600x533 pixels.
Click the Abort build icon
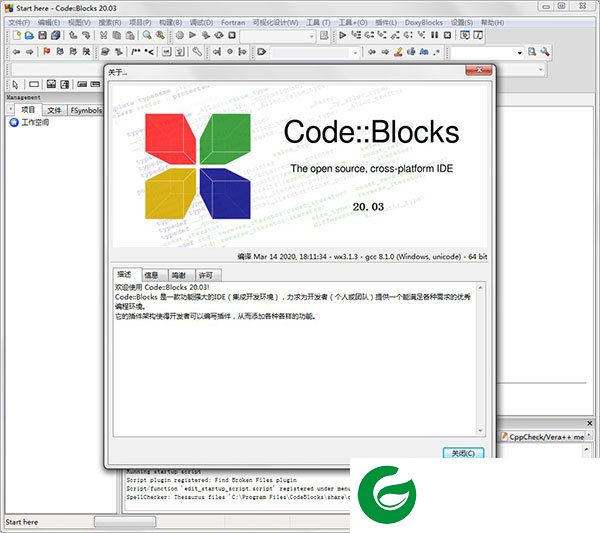[x=232, y=36]
